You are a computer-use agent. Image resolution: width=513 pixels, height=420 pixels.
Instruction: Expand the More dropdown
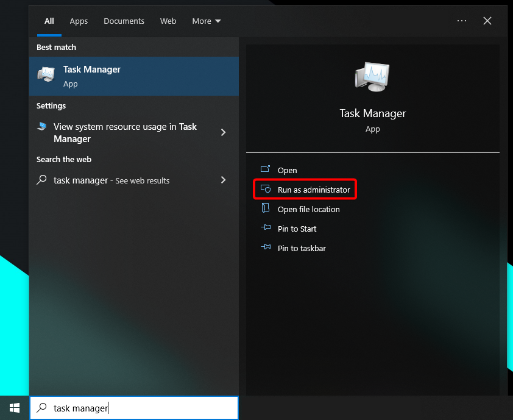pyautogui.click(x=207, y=21)
